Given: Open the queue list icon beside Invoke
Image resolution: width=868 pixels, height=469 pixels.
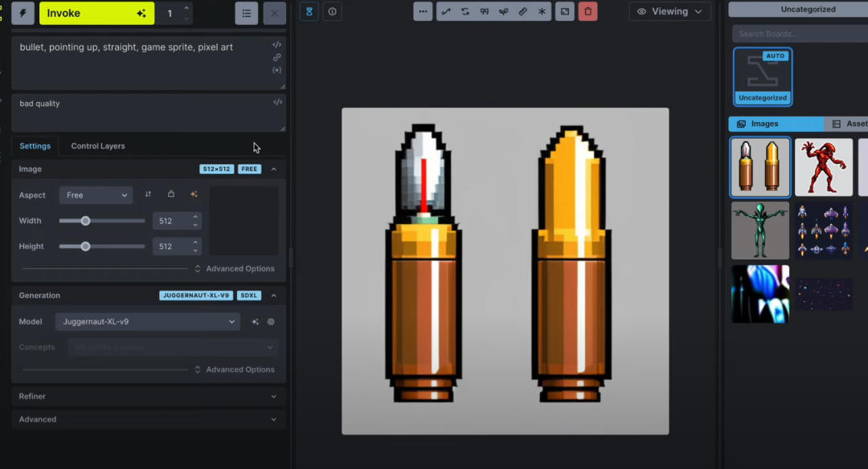Looking at the screenshot, I should pyautogui.click(x=247, y=14).
